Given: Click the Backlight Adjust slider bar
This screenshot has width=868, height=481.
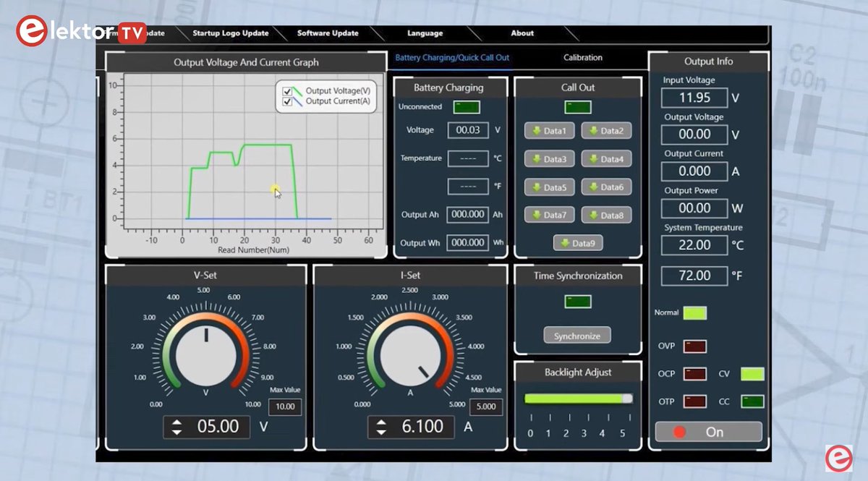Looking at the screenshot, I should point(578,399).
